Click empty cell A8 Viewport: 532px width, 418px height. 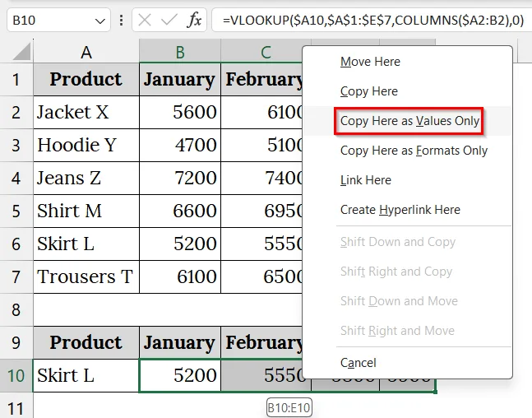(x=86, y=309)
